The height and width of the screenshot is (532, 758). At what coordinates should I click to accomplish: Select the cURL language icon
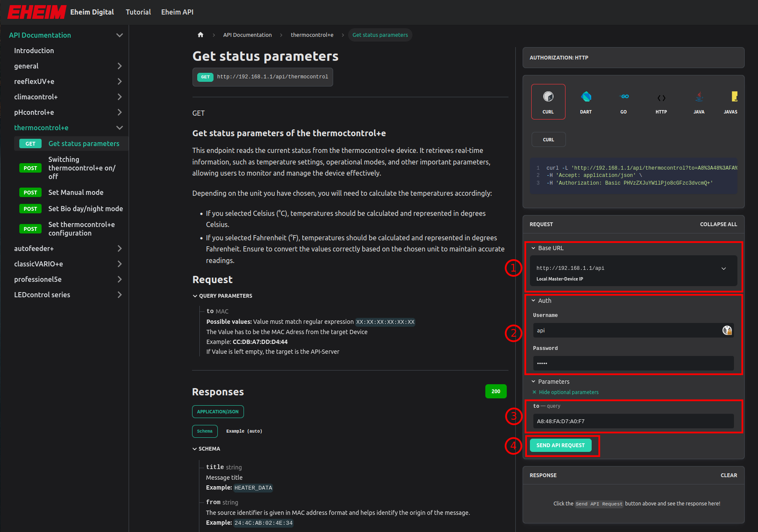pyautogui.click(x=548, y=102)
